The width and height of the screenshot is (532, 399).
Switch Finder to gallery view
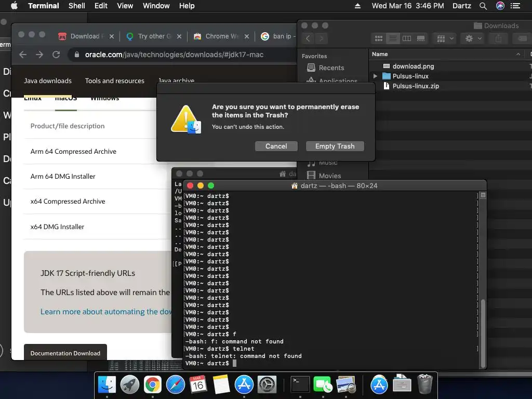(x=421, y=38)
